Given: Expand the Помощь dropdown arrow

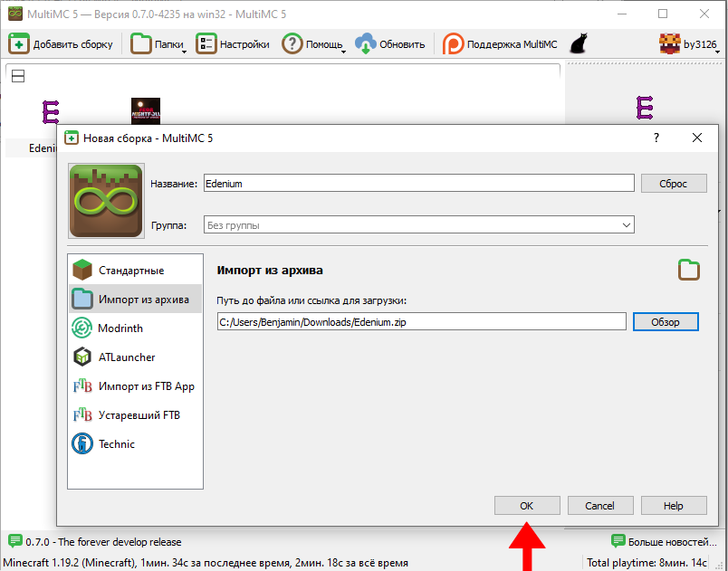Looking at the screenshot, I should coord(343,52).
